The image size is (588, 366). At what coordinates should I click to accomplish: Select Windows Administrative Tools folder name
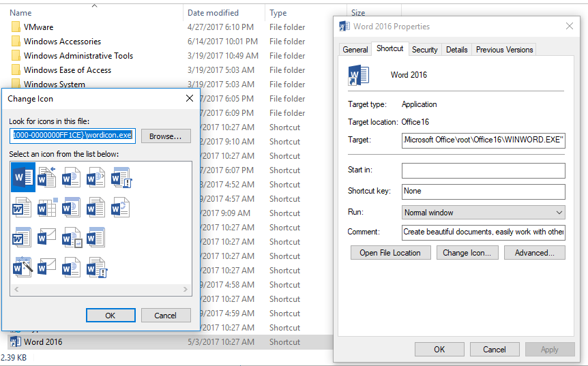pyautogui.click(x=78, y=55)
